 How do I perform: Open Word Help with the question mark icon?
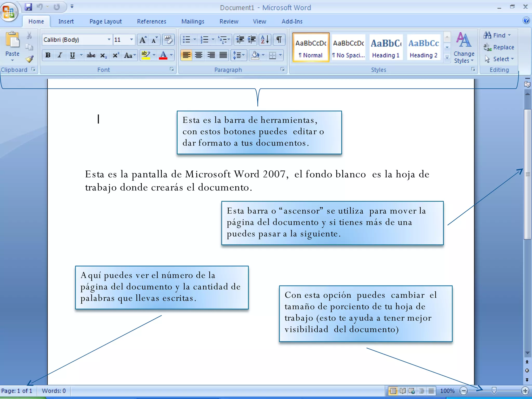point(526,20)
